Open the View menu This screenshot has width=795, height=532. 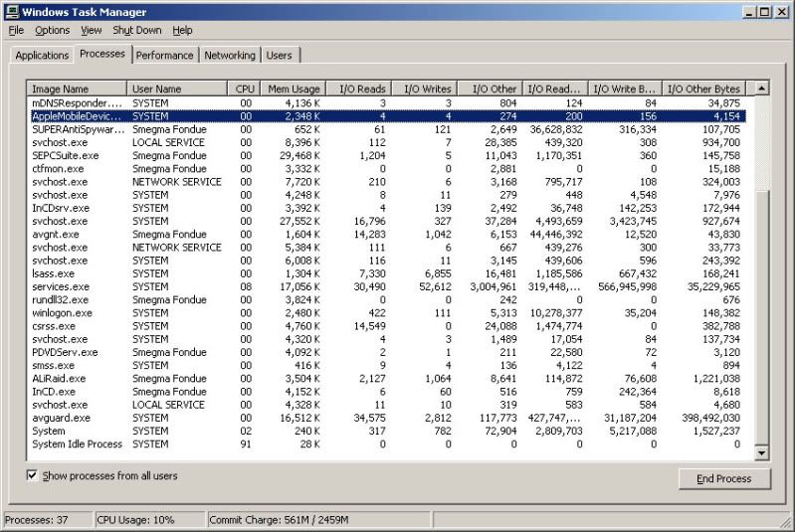coord(92,31)
